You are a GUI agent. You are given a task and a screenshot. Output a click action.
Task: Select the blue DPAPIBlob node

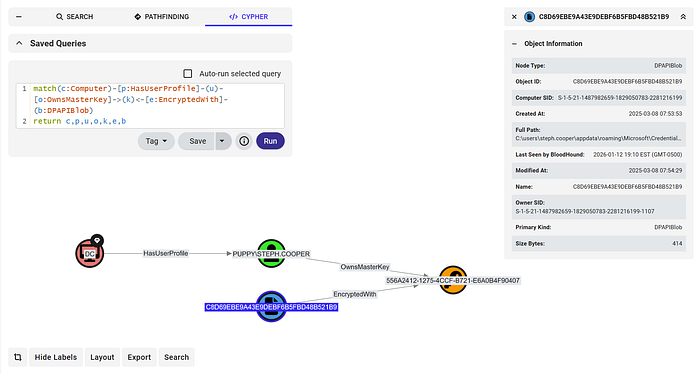pyautogui.click(x=271, y=306)
